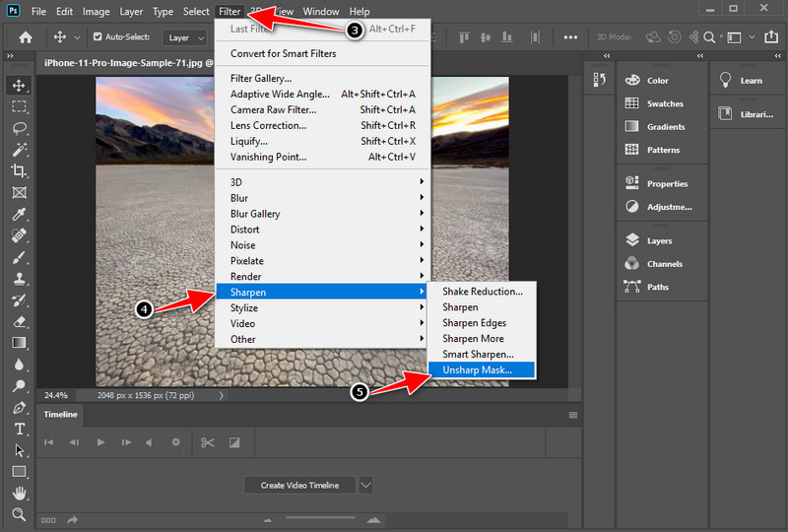The height and width of the screenshot is (532, 788).
Task: Activate the Pen tool
Action: point(19,408)
